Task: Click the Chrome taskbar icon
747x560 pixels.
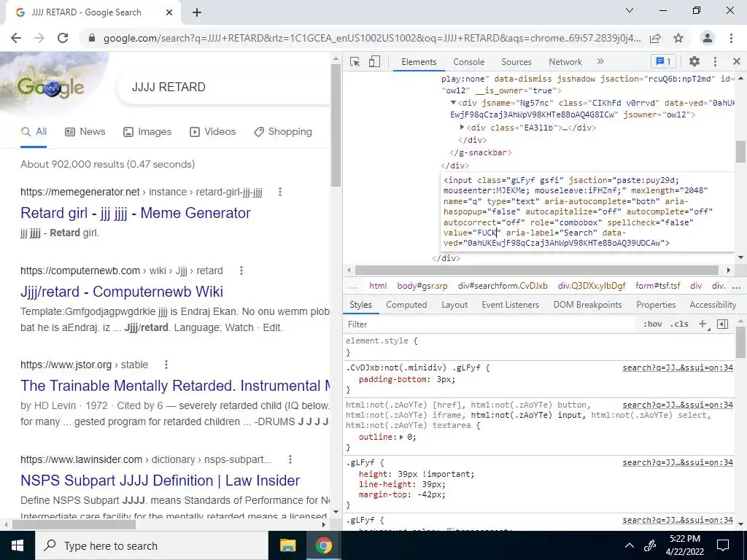Action: [323, 545]
